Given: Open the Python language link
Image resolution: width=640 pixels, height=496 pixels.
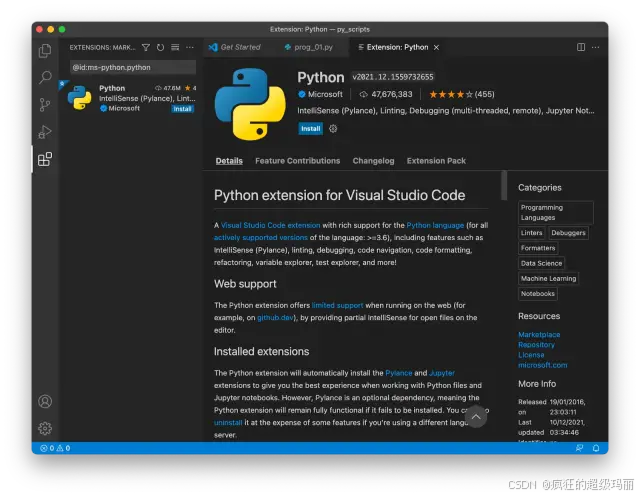Looking at the screenshot, I should (435, 225).
